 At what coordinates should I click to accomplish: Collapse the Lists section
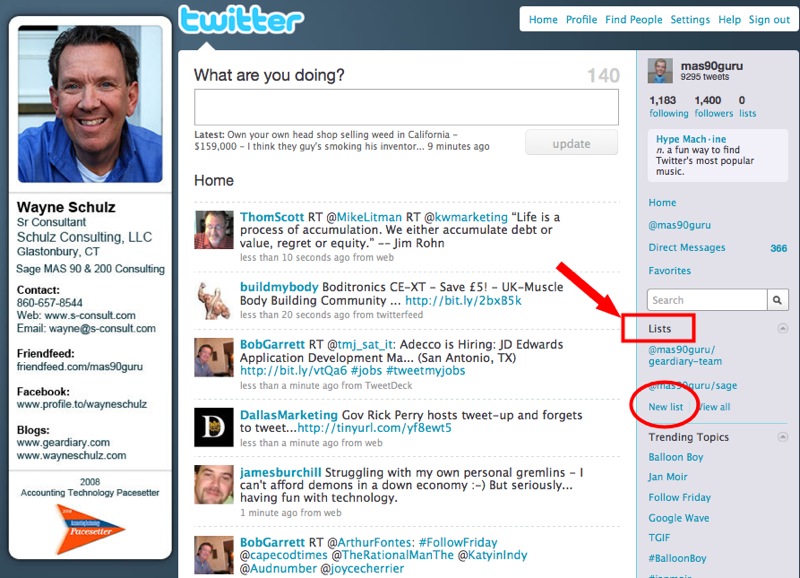pos(782,328)
